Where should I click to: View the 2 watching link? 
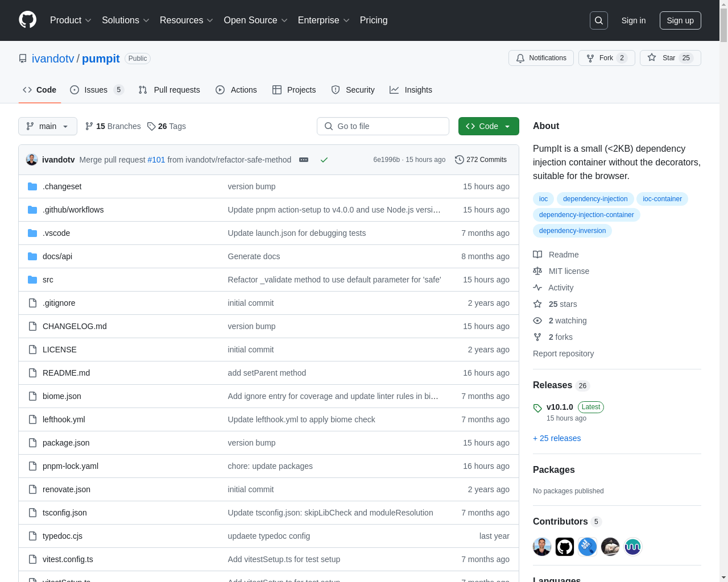point(560,321)
